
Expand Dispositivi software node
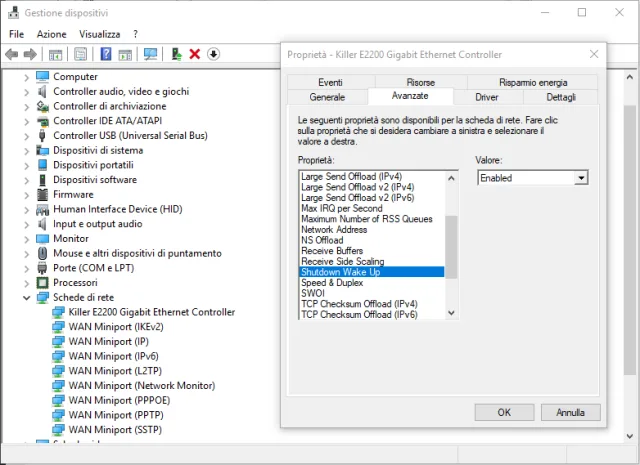27,180
